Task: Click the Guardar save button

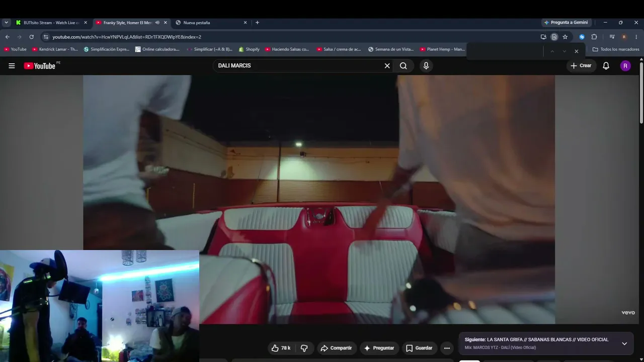Action: pos(419,348)
